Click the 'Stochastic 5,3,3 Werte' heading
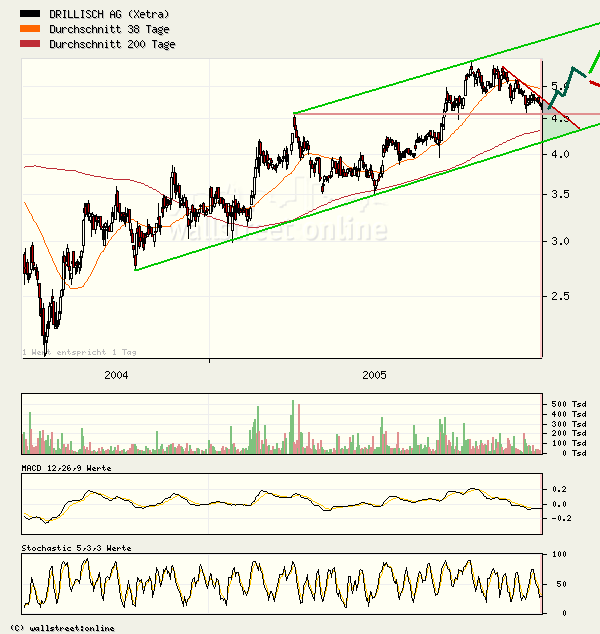The height and width of the screenshot is (634, 600). (x=76, y=548)
